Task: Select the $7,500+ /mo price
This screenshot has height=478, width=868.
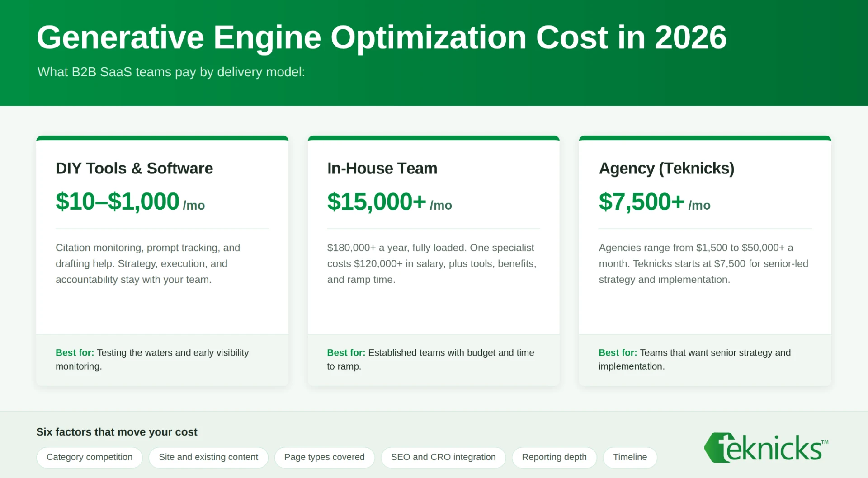Action: [x=655, y=202]
